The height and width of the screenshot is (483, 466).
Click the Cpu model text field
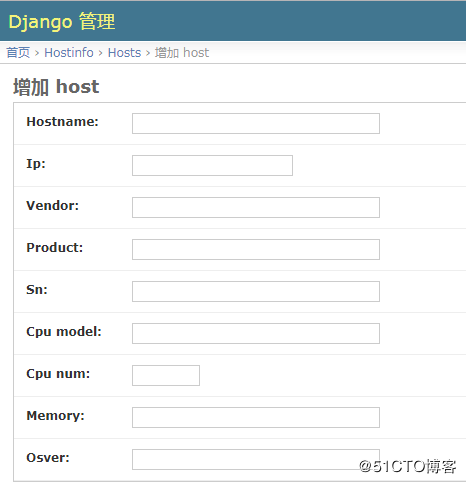(256, 333)
